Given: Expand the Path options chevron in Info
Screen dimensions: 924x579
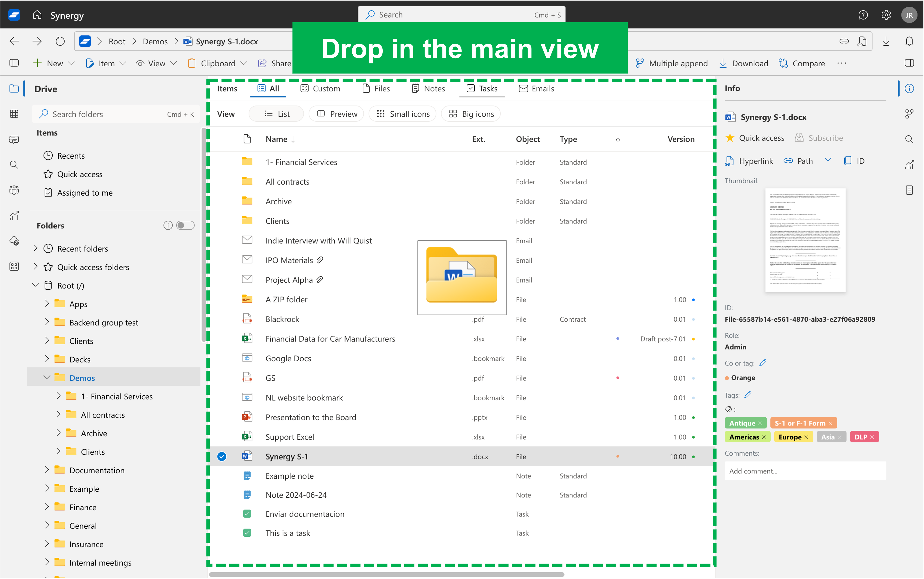Looking at the screenshot, I should (828, 160).
